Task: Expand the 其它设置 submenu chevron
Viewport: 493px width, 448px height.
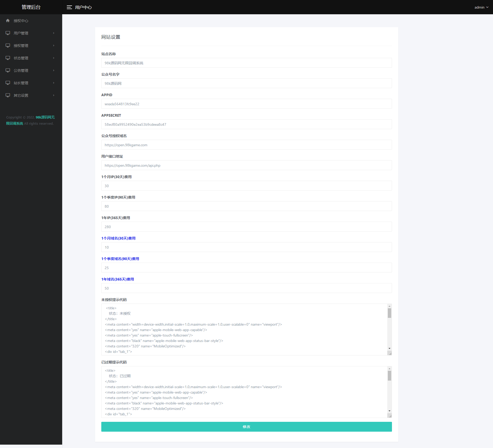Action: pyautogui.click(x=54, y=95)
